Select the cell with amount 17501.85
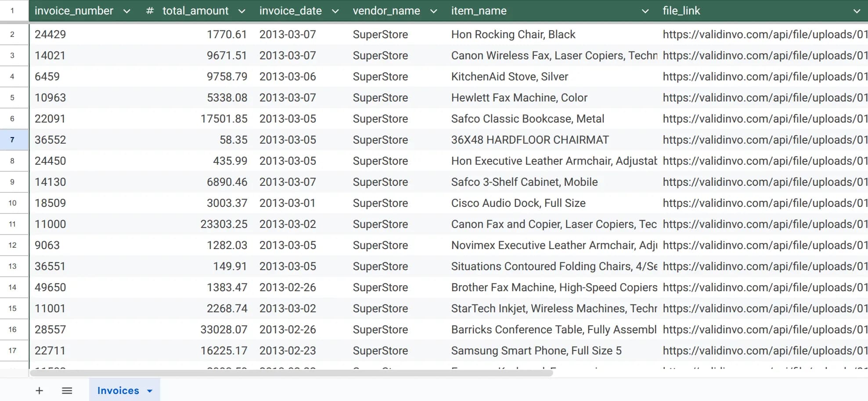868x401 pixels. click(x=224, y=119)
